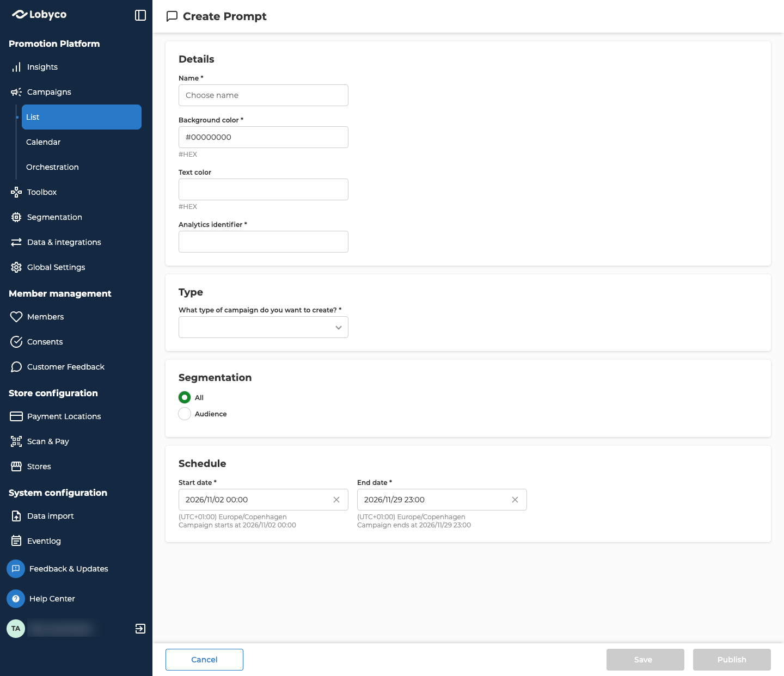Image resolution: width=784 pixels, height=676 pixels.
Task: Collapse the sidebar with the panel icon
Action: click(x=140, y=15)
